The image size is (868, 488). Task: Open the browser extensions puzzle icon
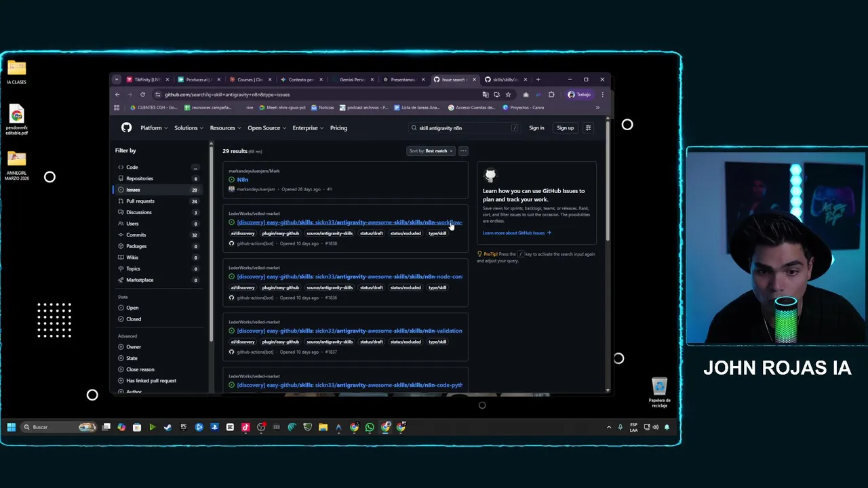click(x=551, y=95)
